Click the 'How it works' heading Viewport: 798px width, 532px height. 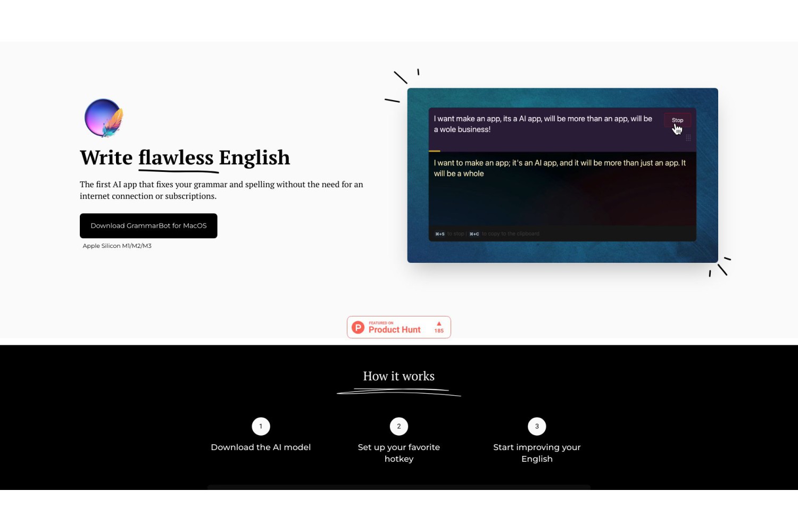399,376
